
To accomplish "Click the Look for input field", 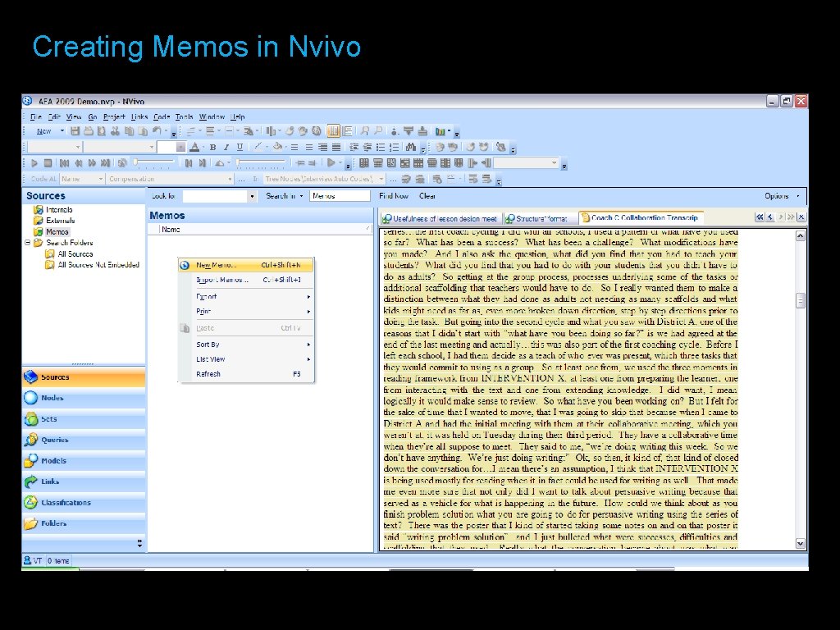I will click(215, 196).
